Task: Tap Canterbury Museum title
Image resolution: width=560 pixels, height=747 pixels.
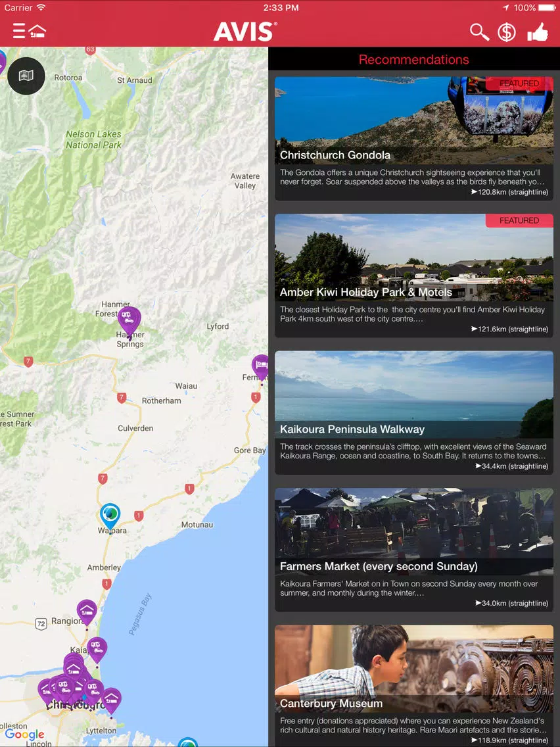Action: (331, 704)
